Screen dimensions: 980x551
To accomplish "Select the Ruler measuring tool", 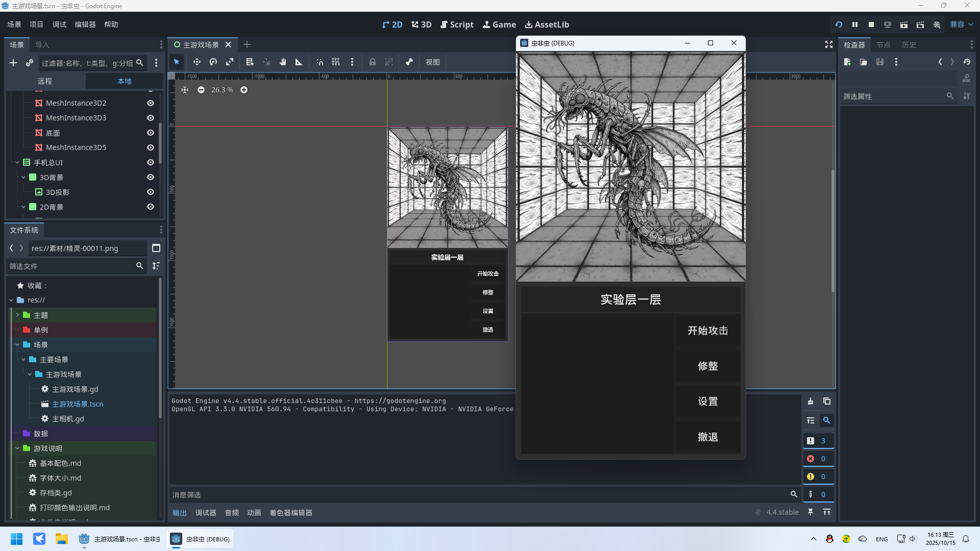I will pos(299,62).
